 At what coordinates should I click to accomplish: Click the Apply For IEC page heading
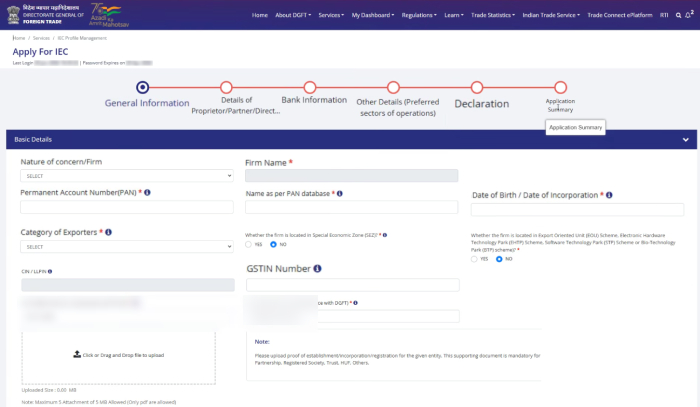click(40, 52)
